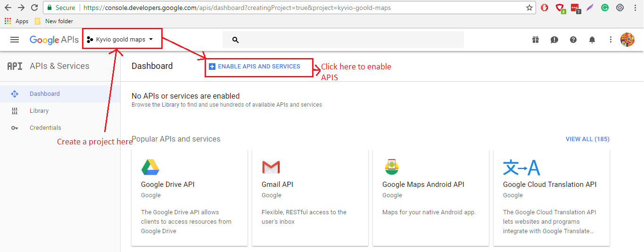The image size is (644, 252).
Task: Open the help question mark icon
Action: pos(573,40)
